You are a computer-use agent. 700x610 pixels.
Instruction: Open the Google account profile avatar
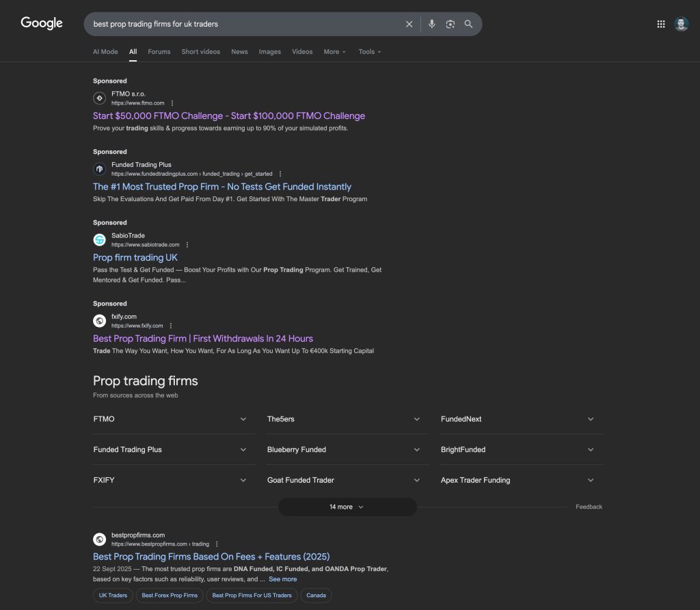681,24
